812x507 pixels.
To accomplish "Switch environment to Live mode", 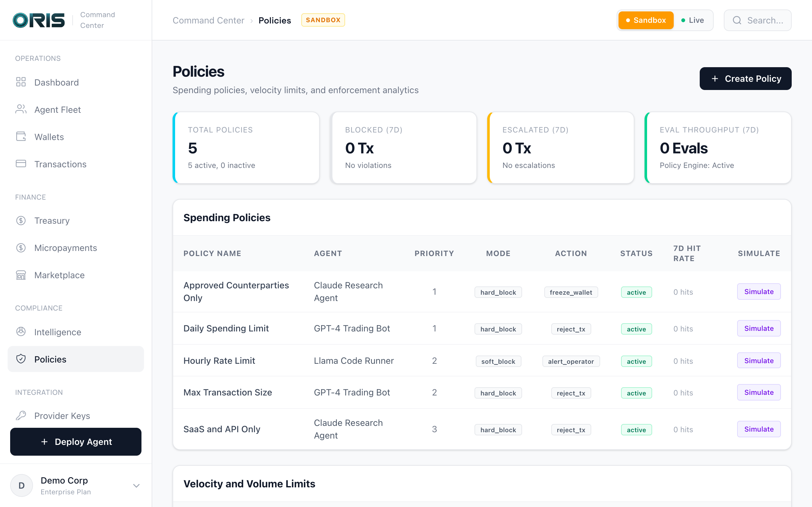I will (692, 20).
